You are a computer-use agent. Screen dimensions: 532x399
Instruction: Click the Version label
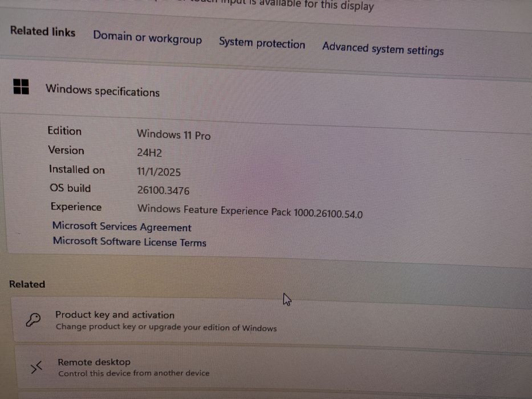coord(66,150)
